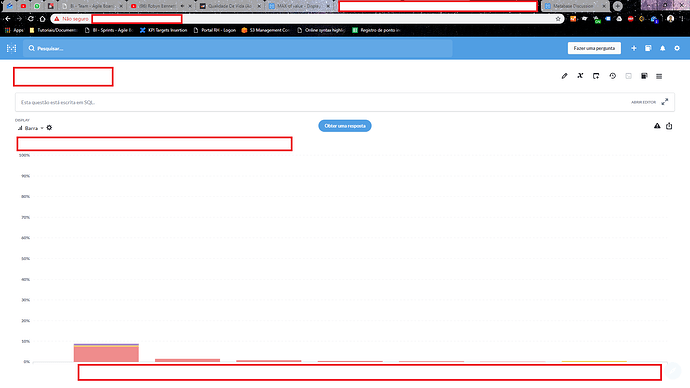Open the Chrome profile avatar
Image resolution: width=690 pixels, height=388 pixels.
tap(670, 19)
